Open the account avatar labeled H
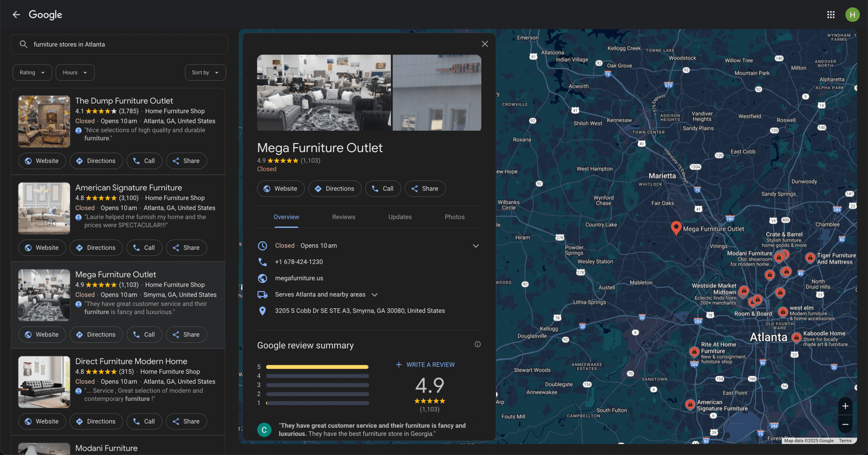This screenshot has width=868, height=455. [852, 15]
